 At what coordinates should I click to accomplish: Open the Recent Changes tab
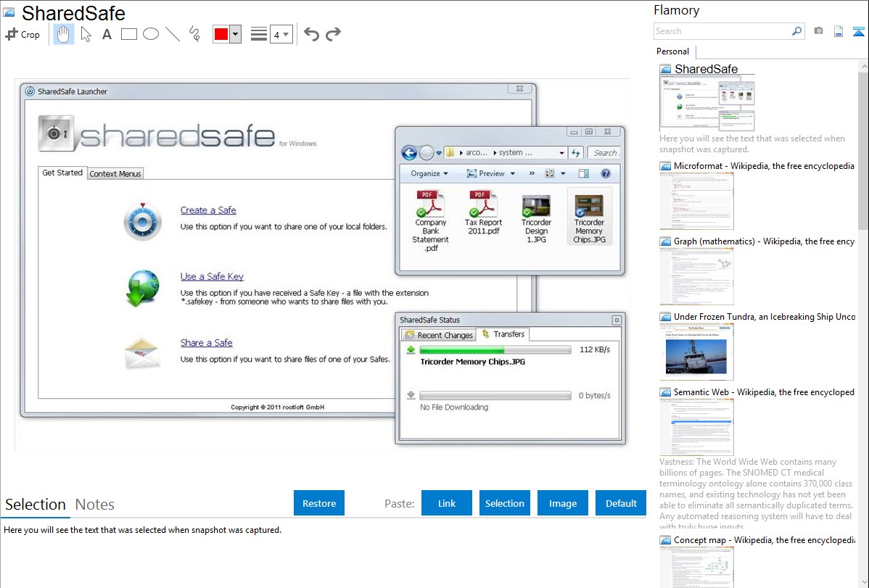pos(438,335)
